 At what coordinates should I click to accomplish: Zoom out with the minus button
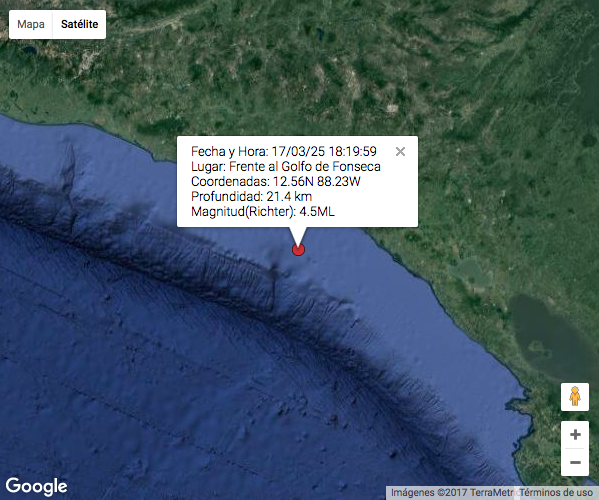(x=575, y=462)
